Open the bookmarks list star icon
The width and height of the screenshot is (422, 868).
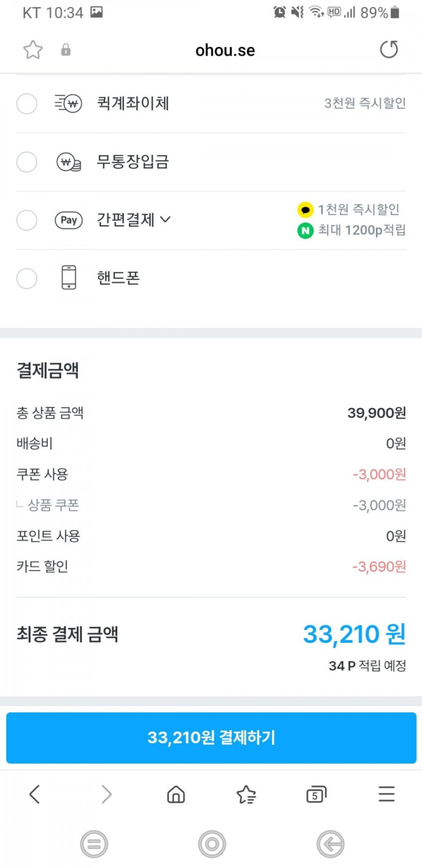(246, 794)
